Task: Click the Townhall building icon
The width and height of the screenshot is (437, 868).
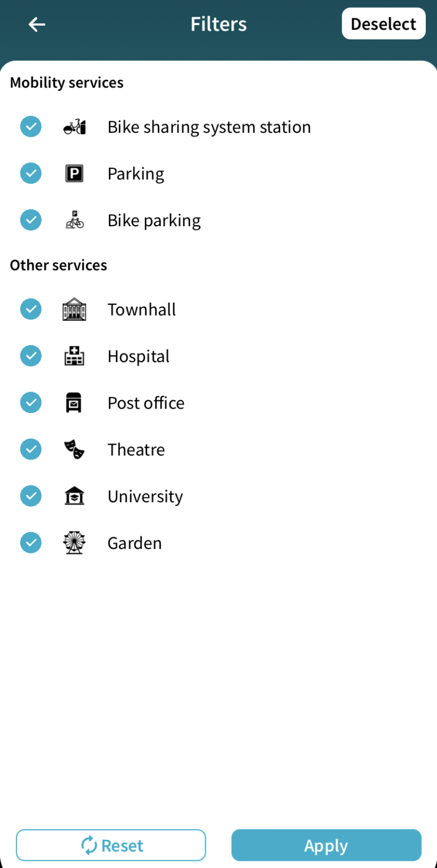Action: 75,309
